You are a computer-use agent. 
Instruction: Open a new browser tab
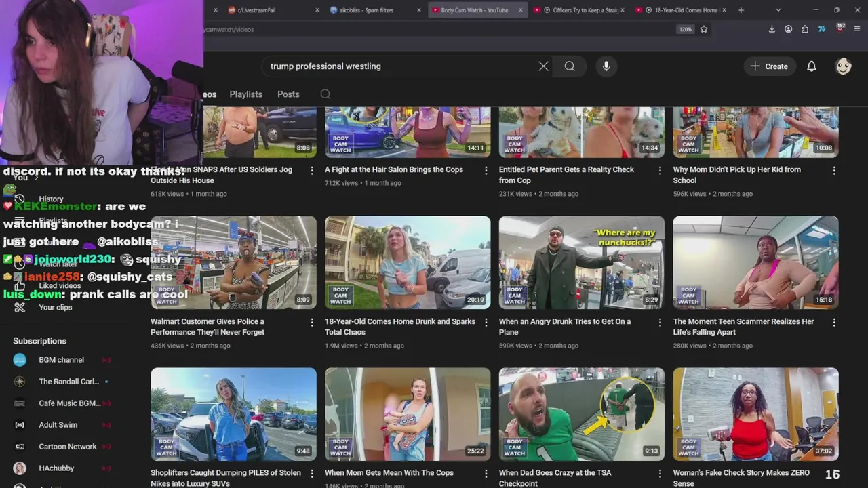[x=741, y=10]
